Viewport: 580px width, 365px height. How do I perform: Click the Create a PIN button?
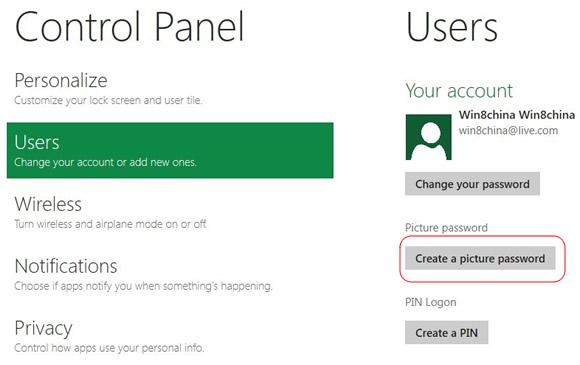(446, 333)
